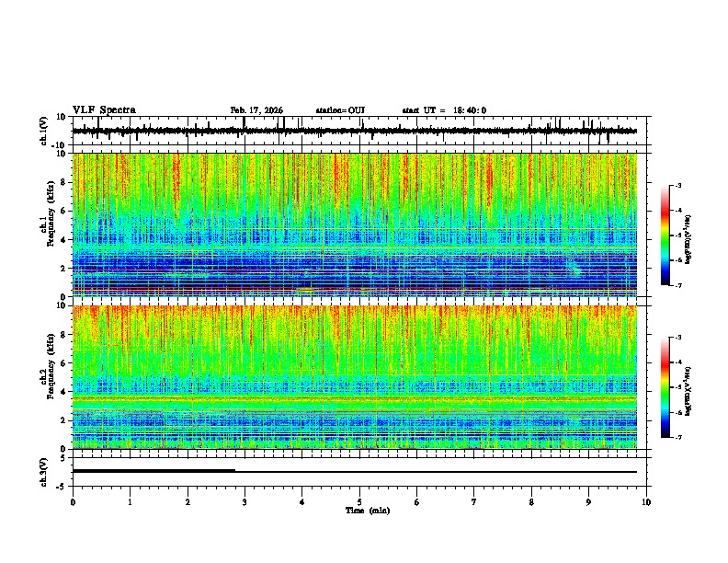Click time axis tick label "3"
Screen dimensions: 728x563
coord(245,502)
